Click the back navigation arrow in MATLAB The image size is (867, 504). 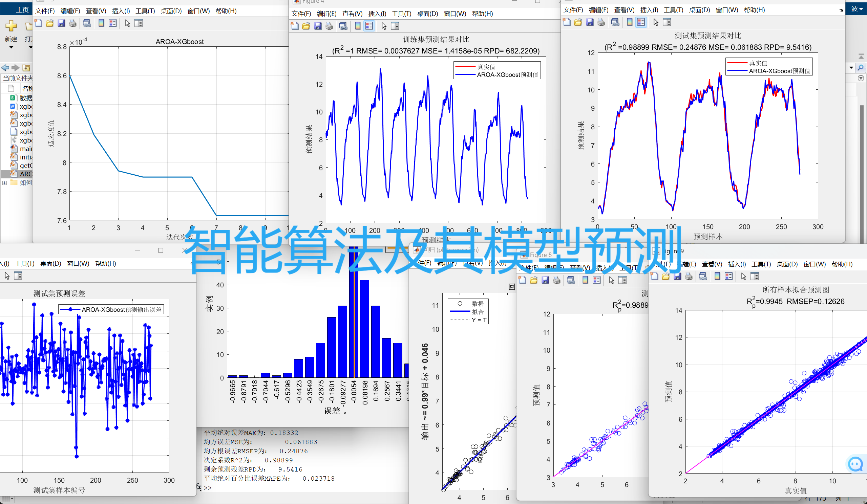pyautogui.click(x=5, y=68)
